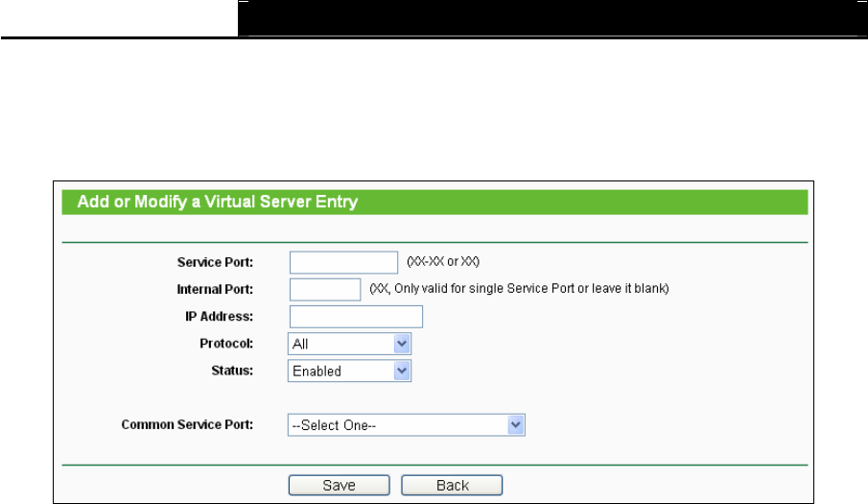Select the Internal Port label

click(215, 289)
